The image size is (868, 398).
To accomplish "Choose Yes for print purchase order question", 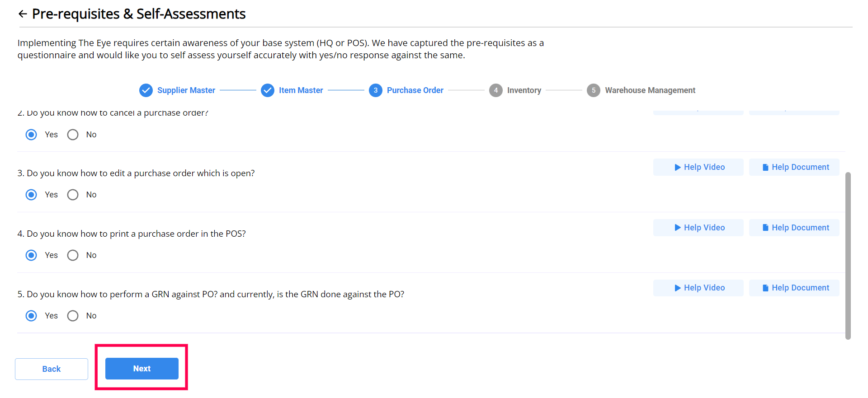I will 31,255.
